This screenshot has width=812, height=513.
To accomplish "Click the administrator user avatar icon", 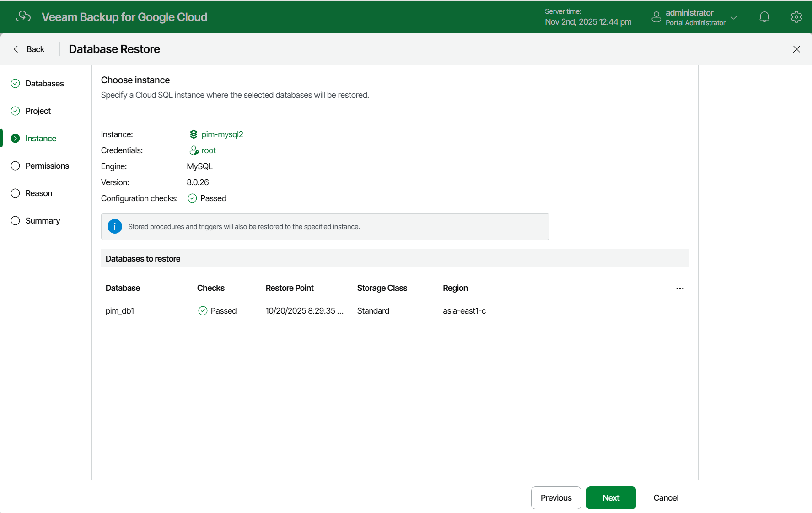I will [x=656, y=17].
